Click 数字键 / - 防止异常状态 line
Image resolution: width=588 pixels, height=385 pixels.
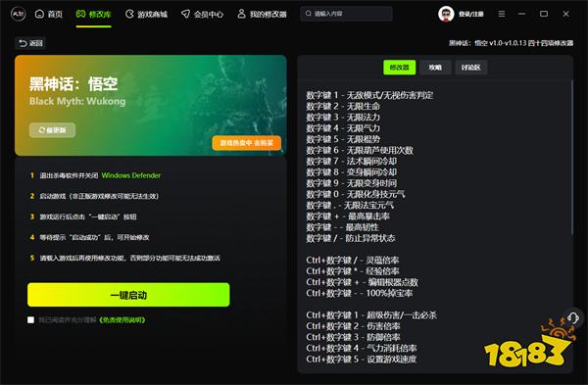pos(351,238)
